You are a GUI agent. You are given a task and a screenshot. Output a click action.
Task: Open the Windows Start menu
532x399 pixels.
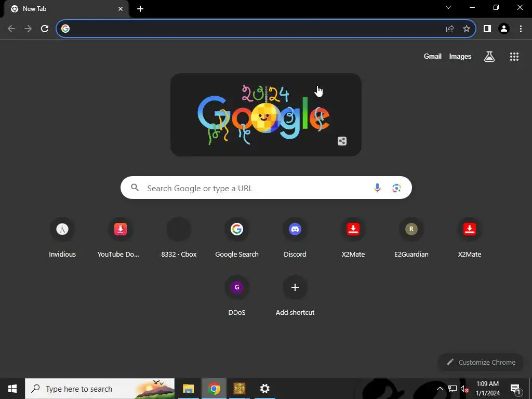tap(12, 389)
